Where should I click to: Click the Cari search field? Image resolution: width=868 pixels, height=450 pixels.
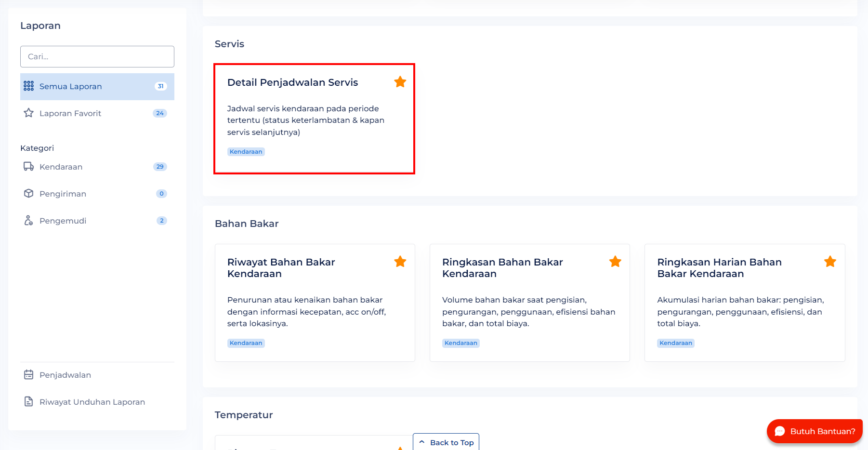coord(97,56)
